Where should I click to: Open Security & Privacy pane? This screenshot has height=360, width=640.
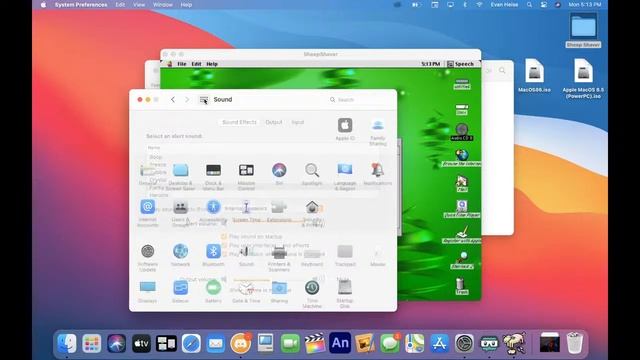312,213
